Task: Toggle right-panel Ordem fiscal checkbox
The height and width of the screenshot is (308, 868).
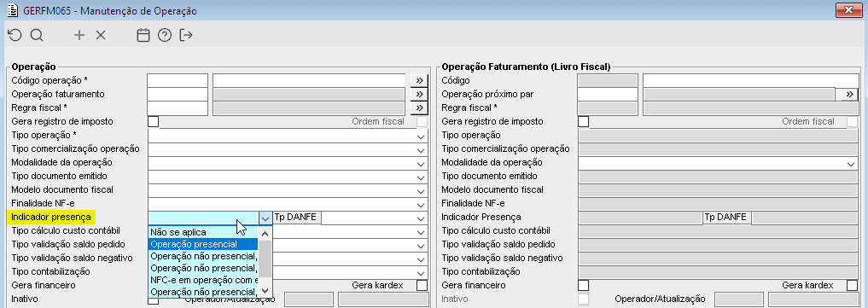Action: point(852,121)
